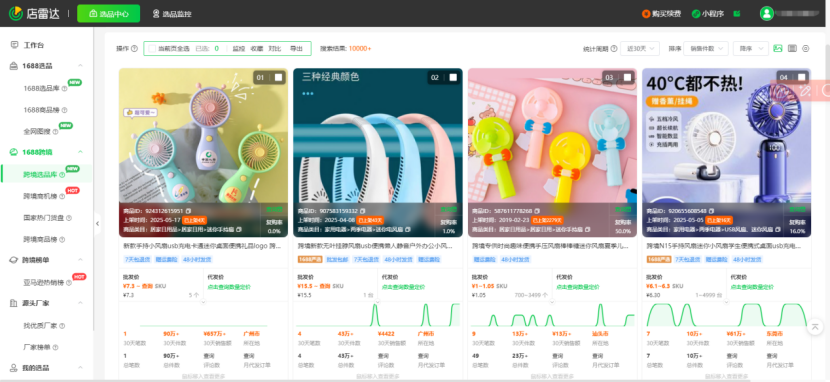The image size is (830, 382).
Task: Select product 02 checkbox
Action: (x=453, y=78)
